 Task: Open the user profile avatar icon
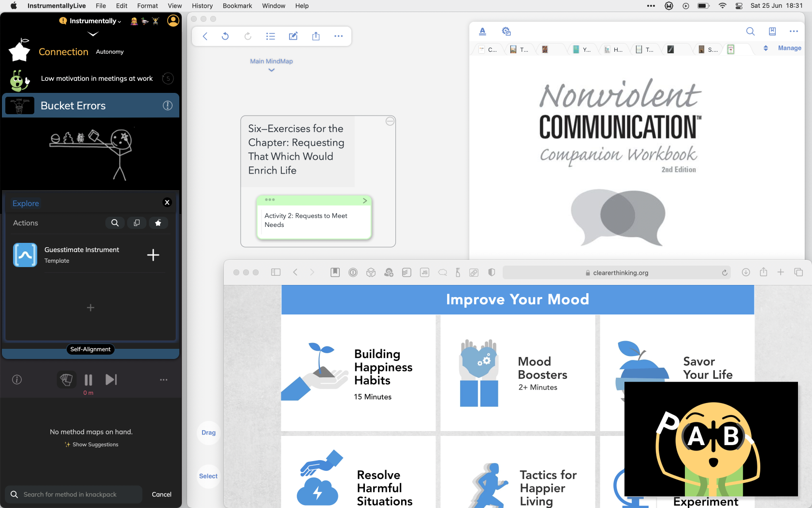coord(173,20)
